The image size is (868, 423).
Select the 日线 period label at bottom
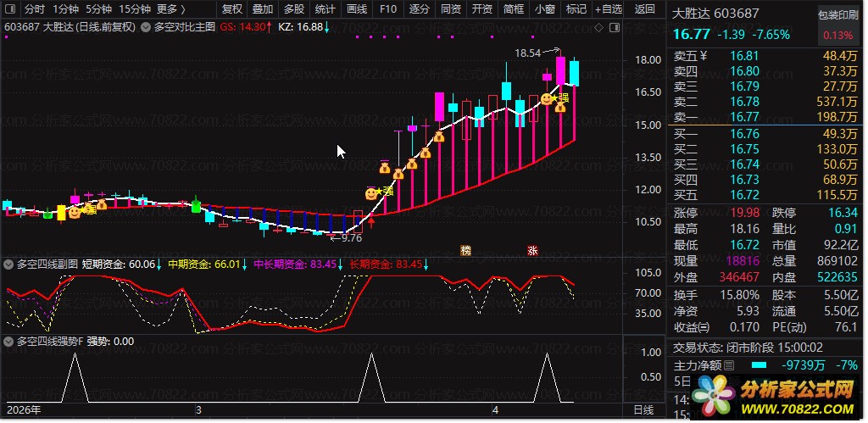[x=643, y=410]
